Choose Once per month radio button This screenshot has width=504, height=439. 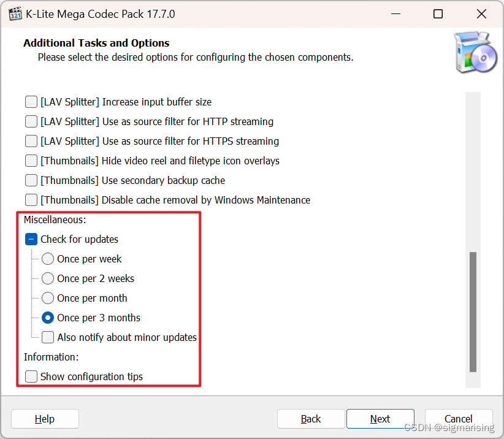click(x=48, y=298)
